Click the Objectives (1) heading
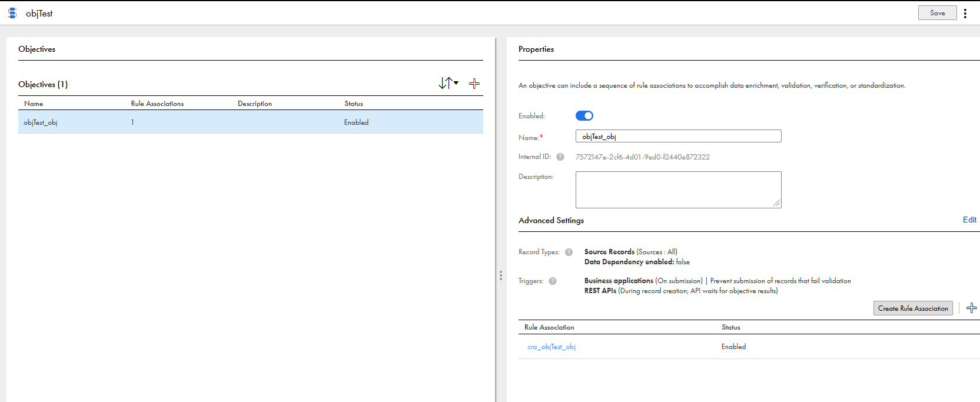The width and height of the screenshot is (980, 402). (x=43, y=84)
